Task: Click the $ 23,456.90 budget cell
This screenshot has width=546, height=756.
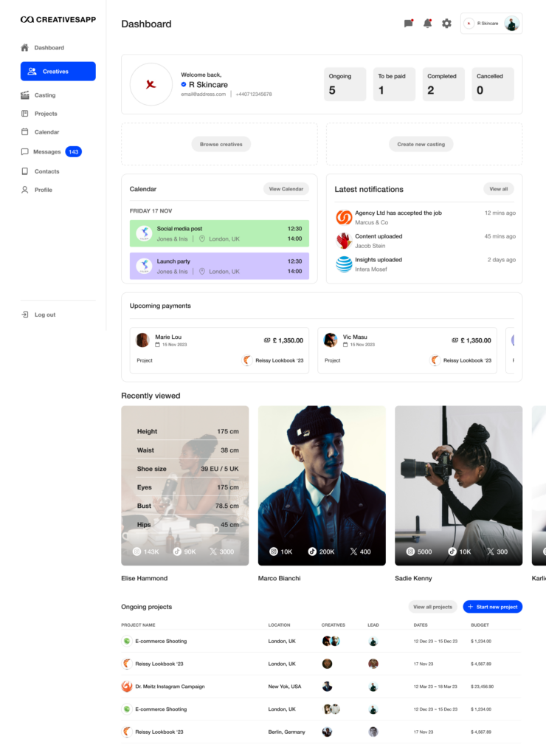Action: point(483,687)
